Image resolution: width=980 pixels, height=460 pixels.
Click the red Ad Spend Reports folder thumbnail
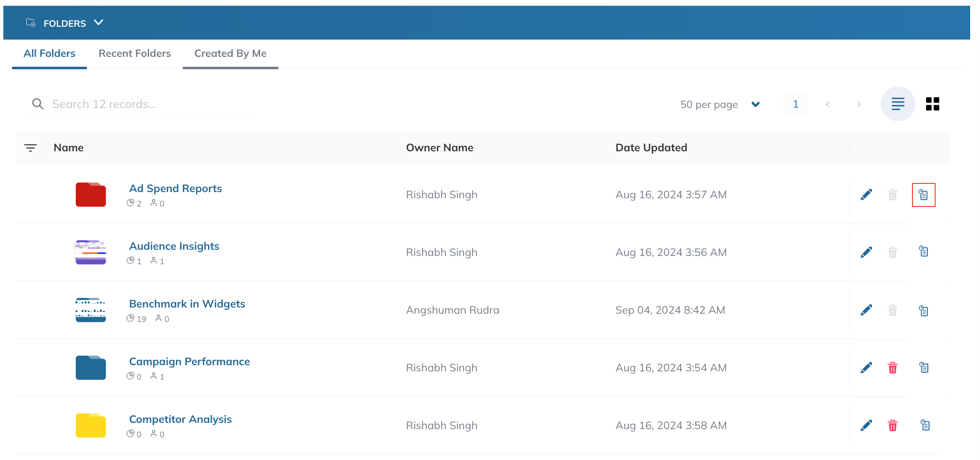(x=91, y=195)
